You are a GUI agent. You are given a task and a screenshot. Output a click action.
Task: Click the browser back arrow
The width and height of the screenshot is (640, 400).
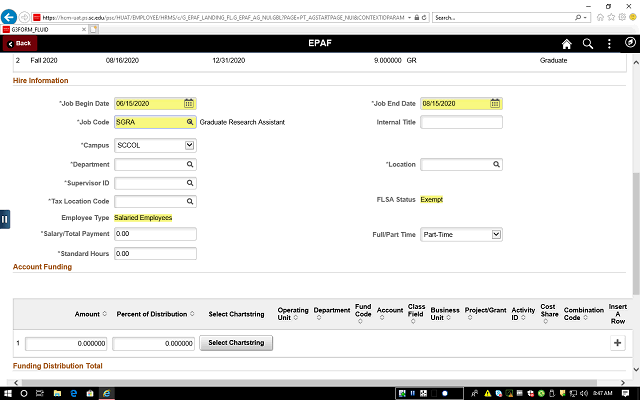point(9,17)
